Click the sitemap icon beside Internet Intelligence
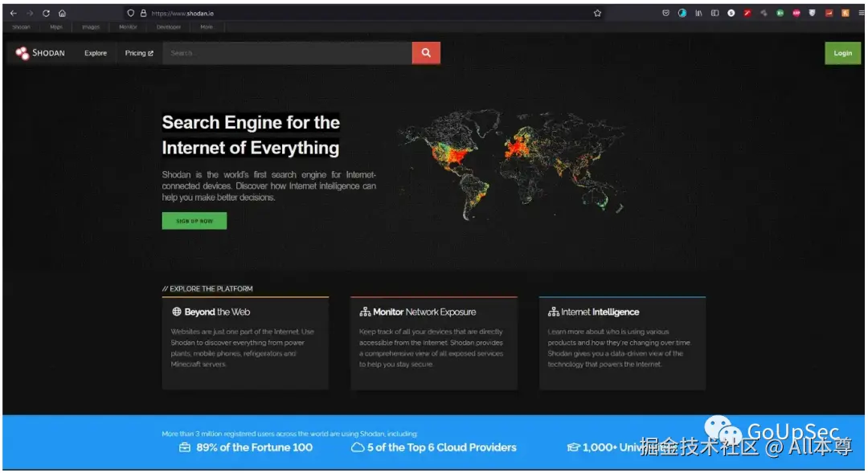 (554, 312)
